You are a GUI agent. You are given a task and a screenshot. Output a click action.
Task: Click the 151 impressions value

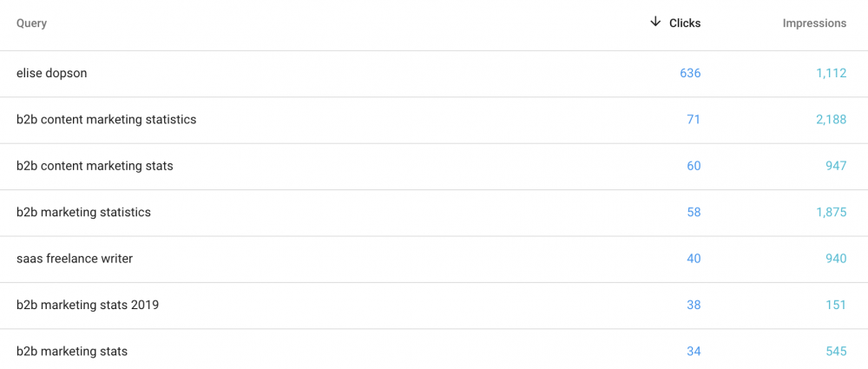[x=836, y=306]
